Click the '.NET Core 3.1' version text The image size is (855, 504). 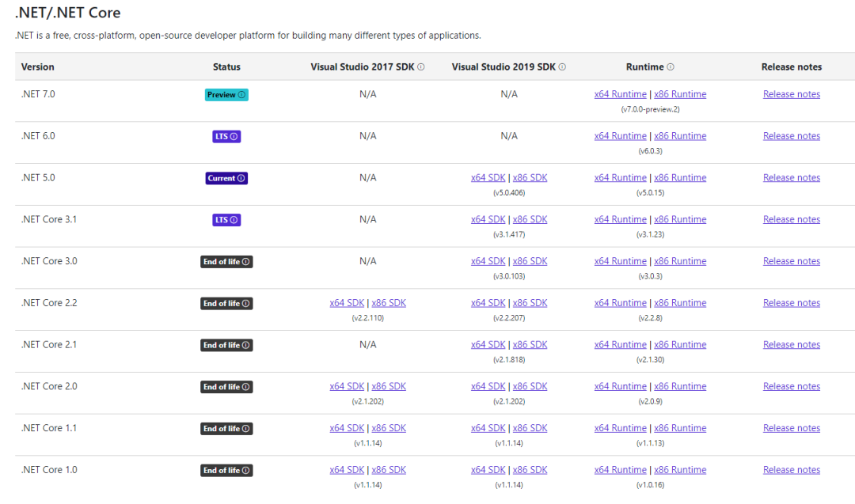(49, 220)
